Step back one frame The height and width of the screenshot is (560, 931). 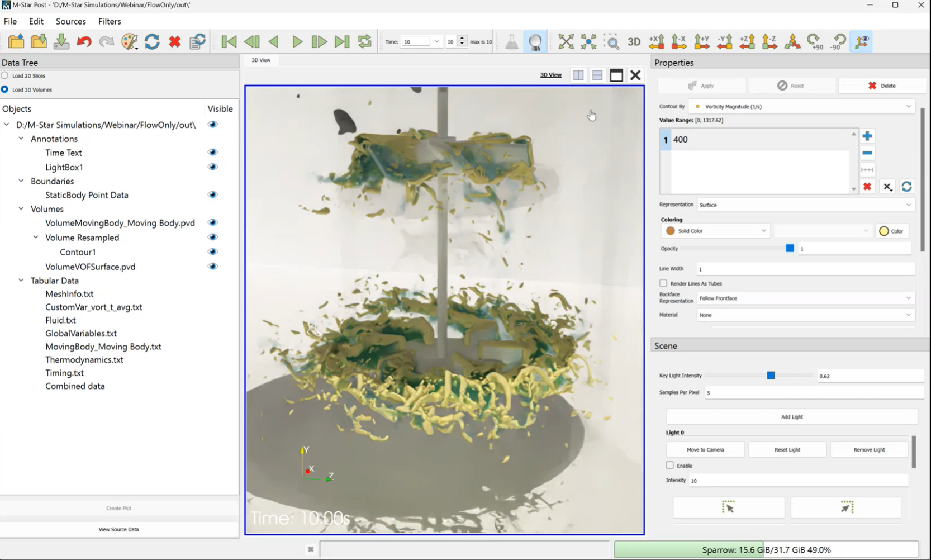coord(251,41)
